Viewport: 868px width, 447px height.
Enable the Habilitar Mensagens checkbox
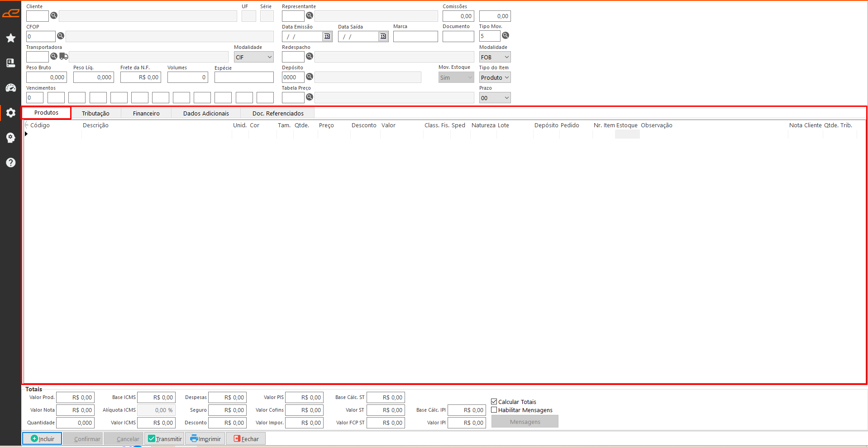(494, 410)
